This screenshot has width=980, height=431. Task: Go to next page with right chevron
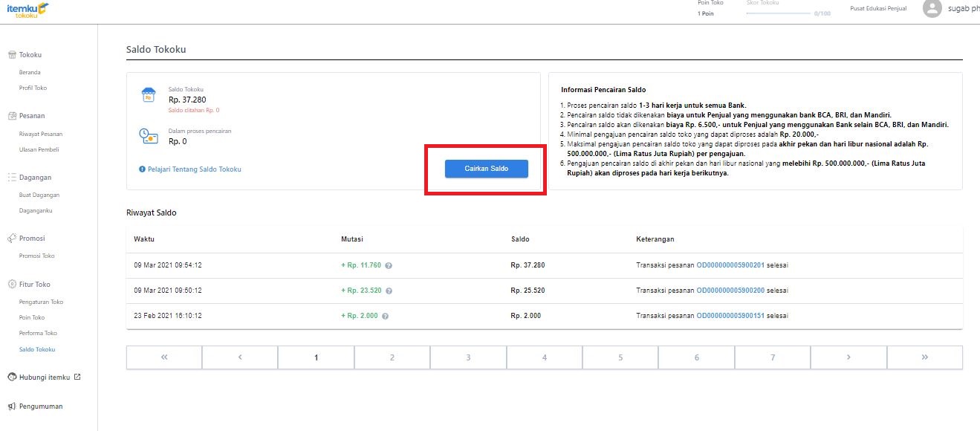click(848, 357)
